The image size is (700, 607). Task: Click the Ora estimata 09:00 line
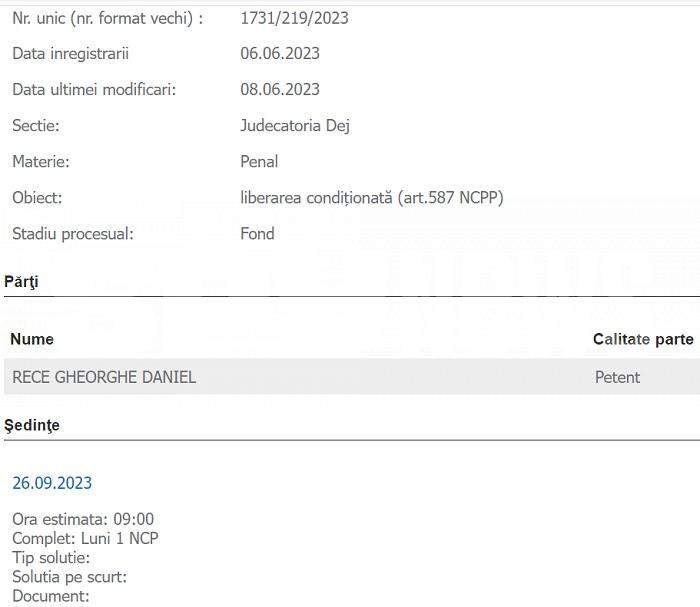click(x=83, y=519)
